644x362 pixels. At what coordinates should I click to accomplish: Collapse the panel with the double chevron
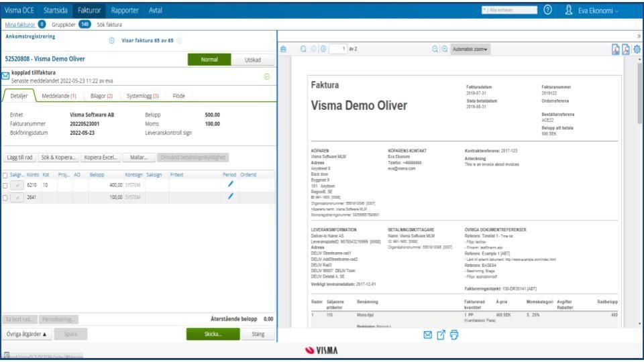click(x=639, y=36)
